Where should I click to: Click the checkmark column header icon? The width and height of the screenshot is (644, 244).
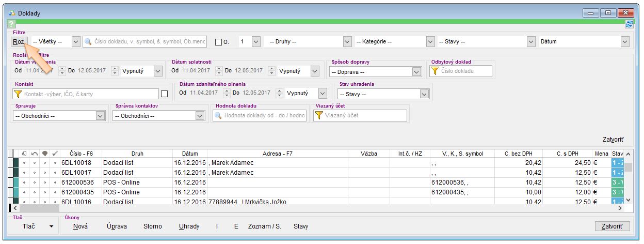(x=55, y=154)
